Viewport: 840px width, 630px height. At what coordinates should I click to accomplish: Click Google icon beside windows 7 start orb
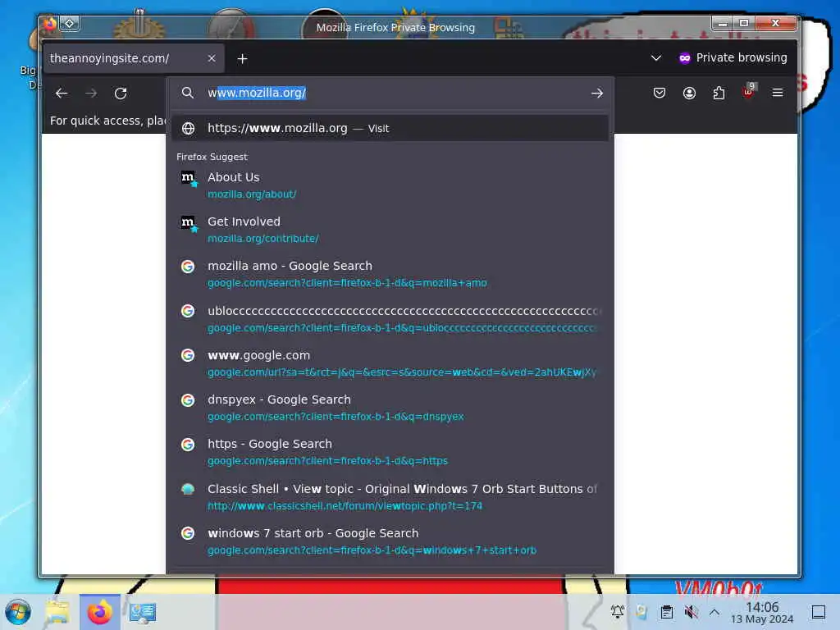188,533
